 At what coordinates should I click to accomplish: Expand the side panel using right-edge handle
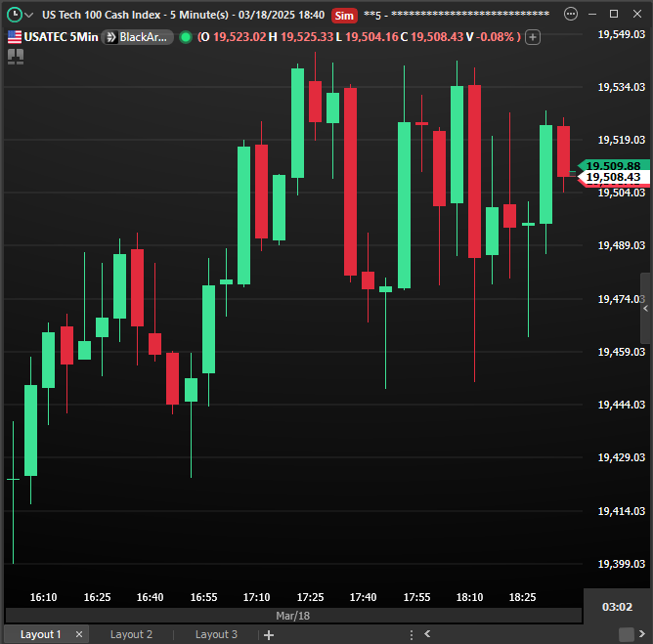(645, 308)
